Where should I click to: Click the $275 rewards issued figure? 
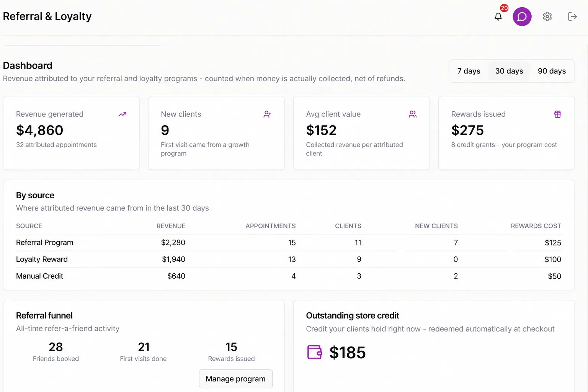pyautogui.click(x=467, y=131)
